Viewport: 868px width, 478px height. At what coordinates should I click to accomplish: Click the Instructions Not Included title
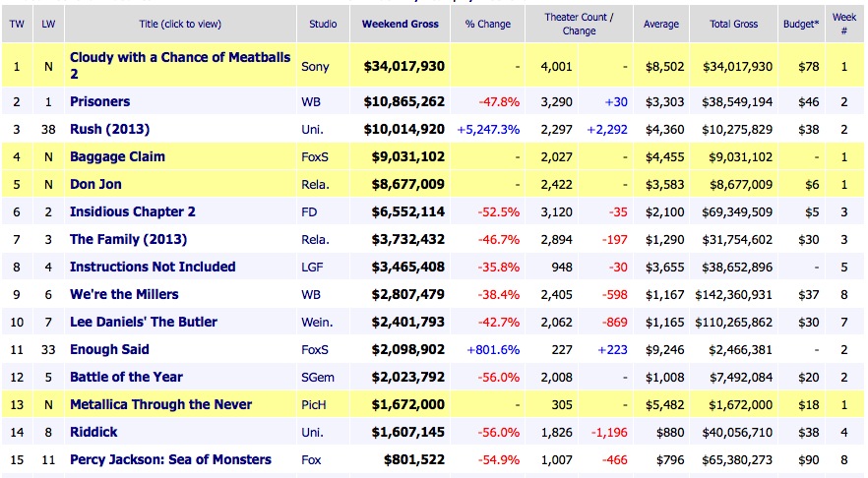click(153, 267)
